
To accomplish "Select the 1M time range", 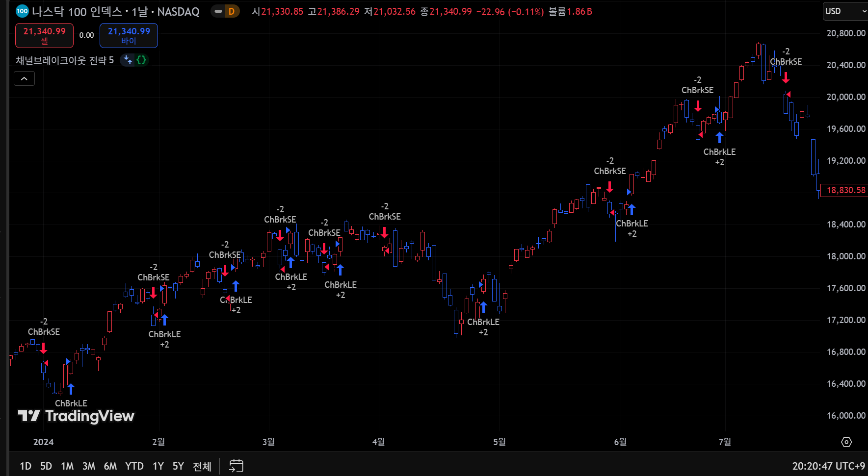I will [x=67, y=466].
